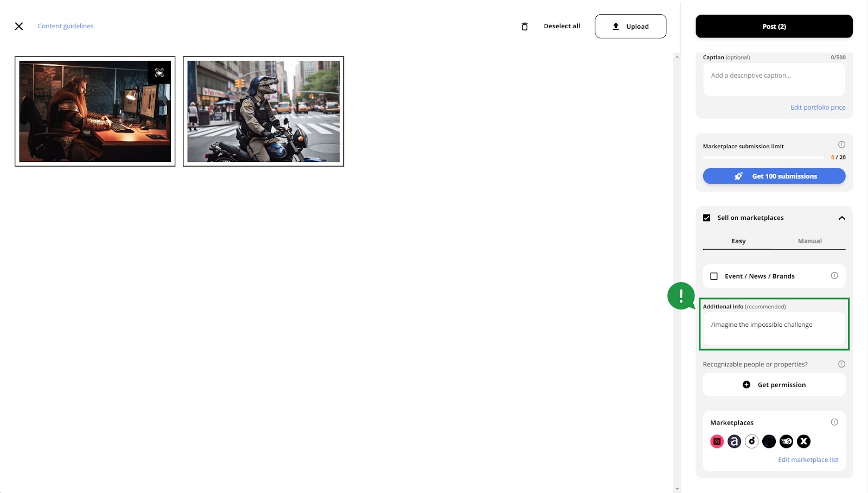
Task: Click the '0 / 20' submission count
Action: [838, 157]
